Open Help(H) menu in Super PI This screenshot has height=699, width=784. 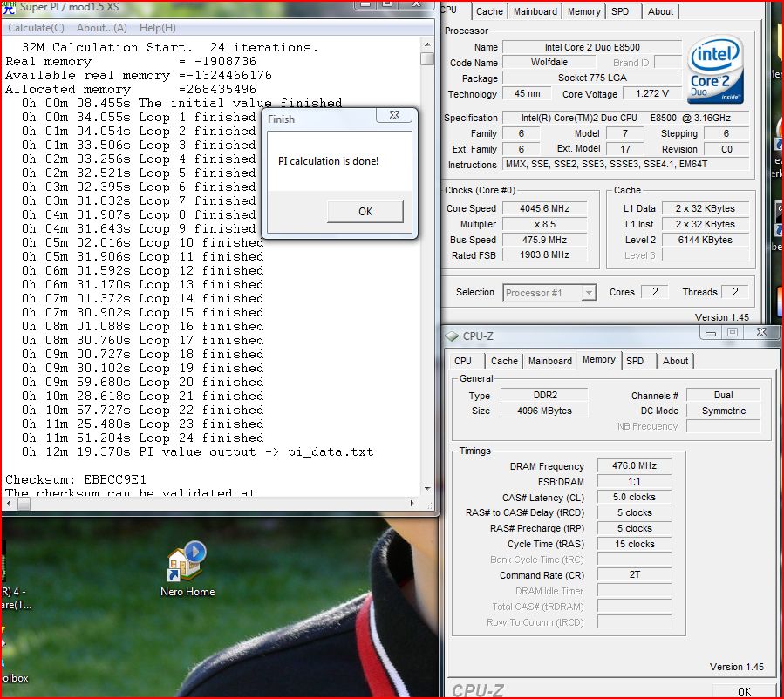coord(158,28)
